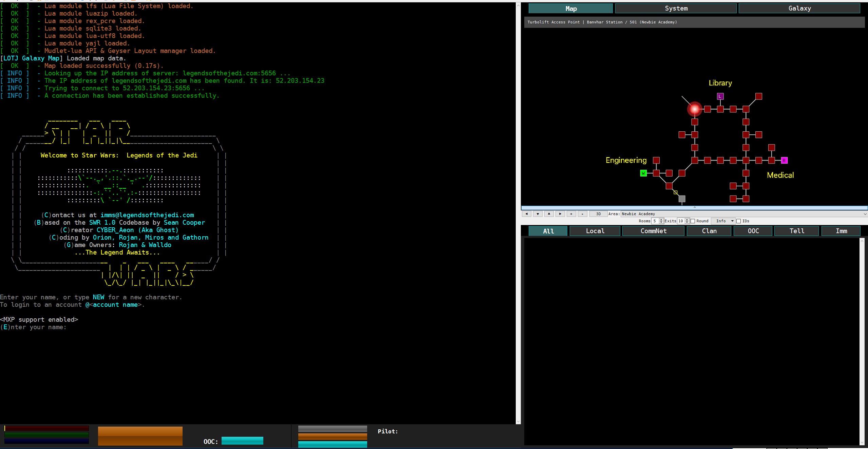868x449 pixels.
Task: Open the Area dropdown showing Newbie Academy
Action: pos(744,214)
